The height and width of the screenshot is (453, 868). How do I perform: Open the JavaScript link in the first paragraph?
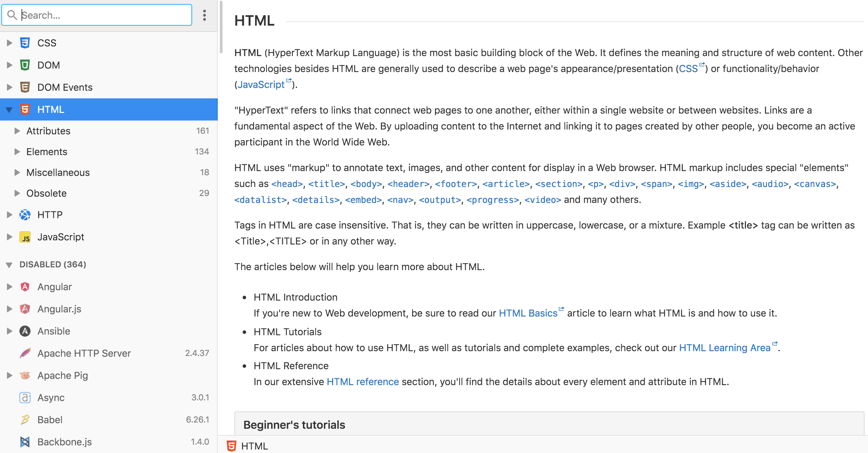(261, 85)
